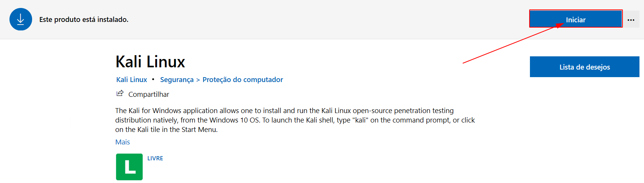Click the red annotation arrow line
This screenshot has height=183, width=644.
click(x=510, y=44)
